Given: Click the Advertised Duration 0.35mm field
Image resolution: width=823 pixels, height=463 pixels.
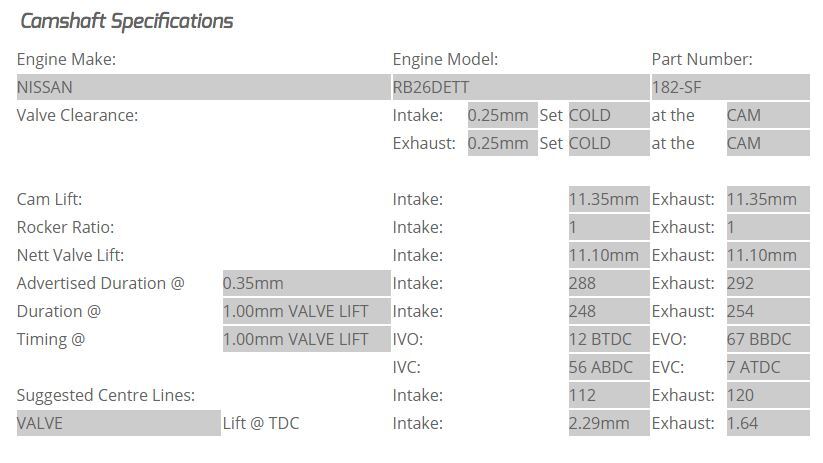Looking at the screenshot, I should pyautogui.click(x=307, y=283).
